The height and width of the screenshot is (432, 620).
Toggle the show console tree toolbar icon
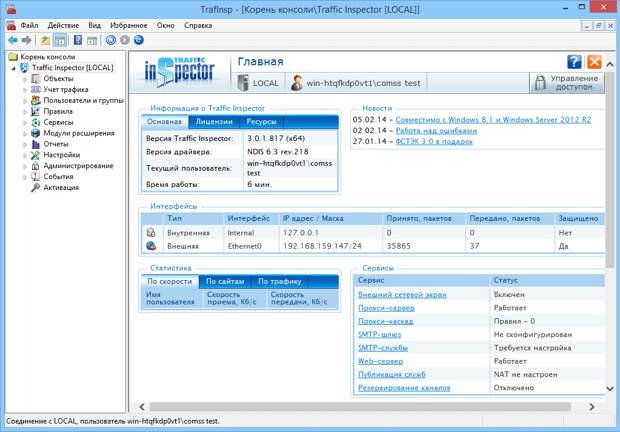[x=60, y=40]
